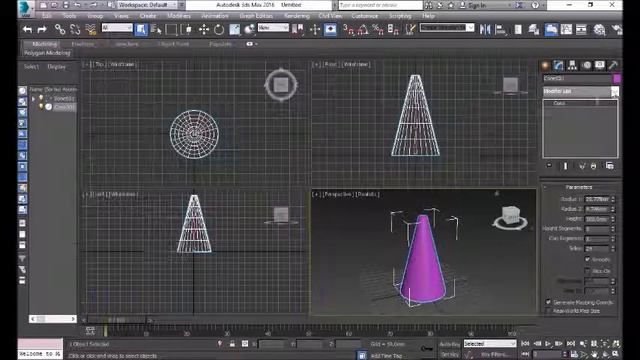Open the Modifiers menu
This screenshot has width=640, height=360.
tap(178, 16)
